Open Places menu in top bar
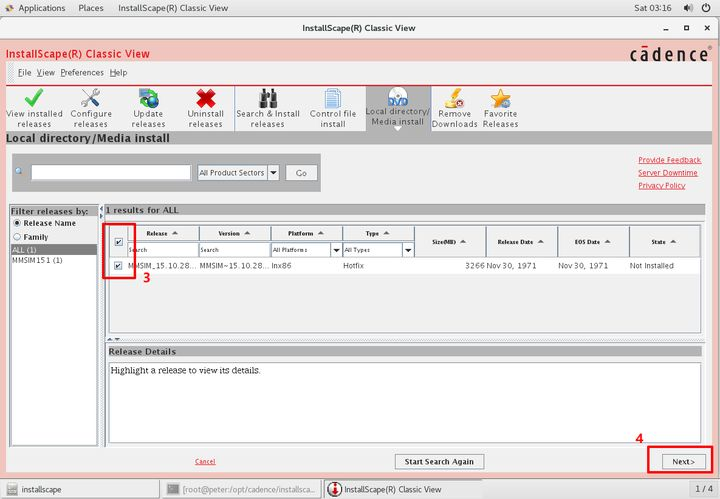 pos(91,8)
